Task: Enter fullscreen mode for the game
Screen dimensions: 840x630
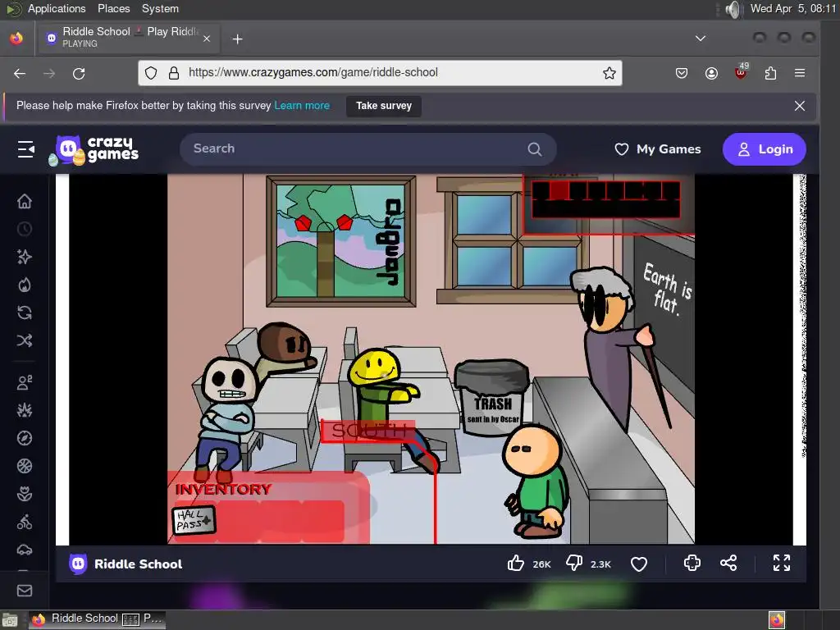Action: tap(782, 563)
